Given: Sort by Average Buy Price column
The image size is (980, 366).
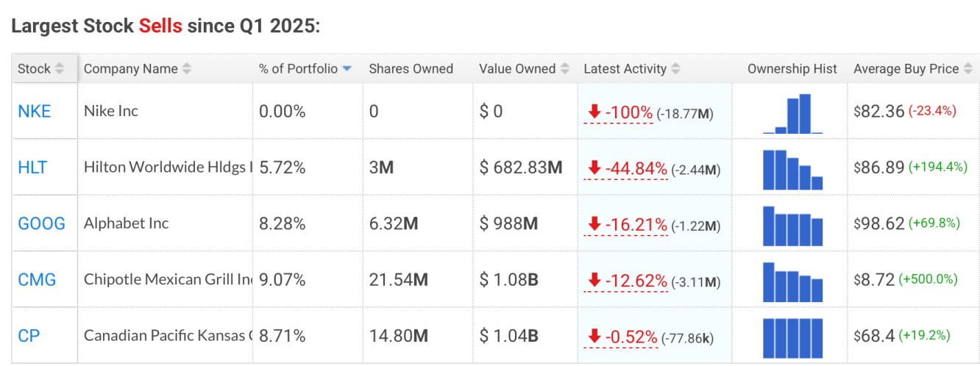Looking at the screenshot, I should coord(913,68).
